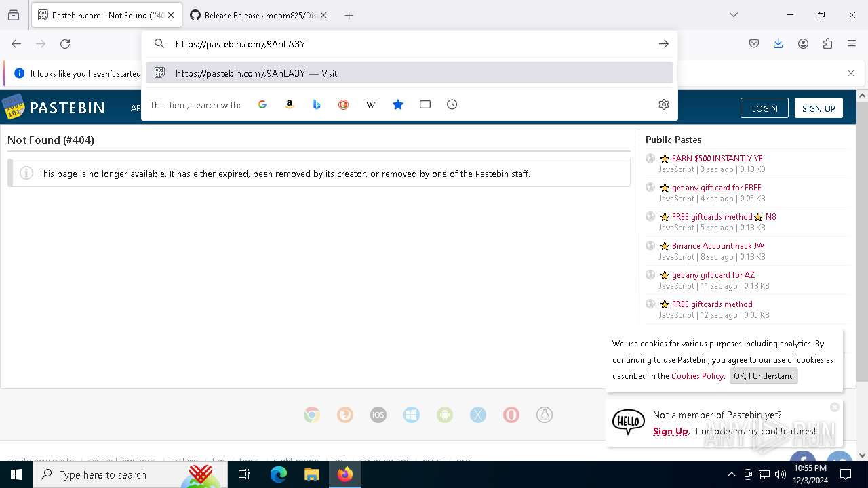Image resolution: width=868 pixels, height=488 pixels.
Task: Open File Explorer from taskbar
Action: [312, 474]
